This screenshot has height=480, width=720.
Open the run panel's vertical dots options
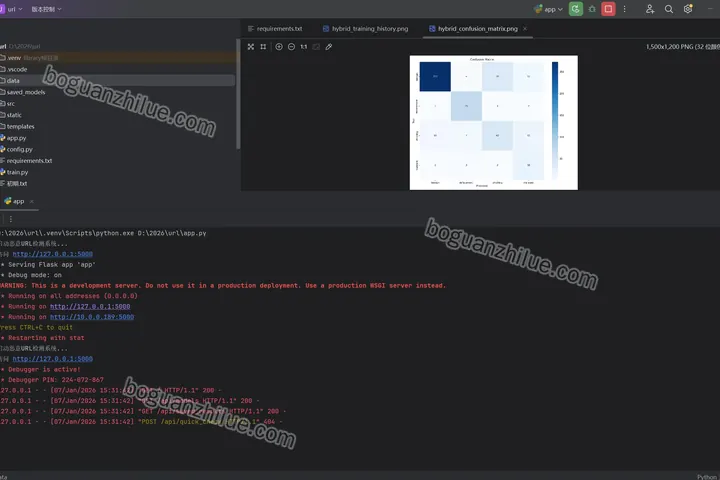(11, 219)
